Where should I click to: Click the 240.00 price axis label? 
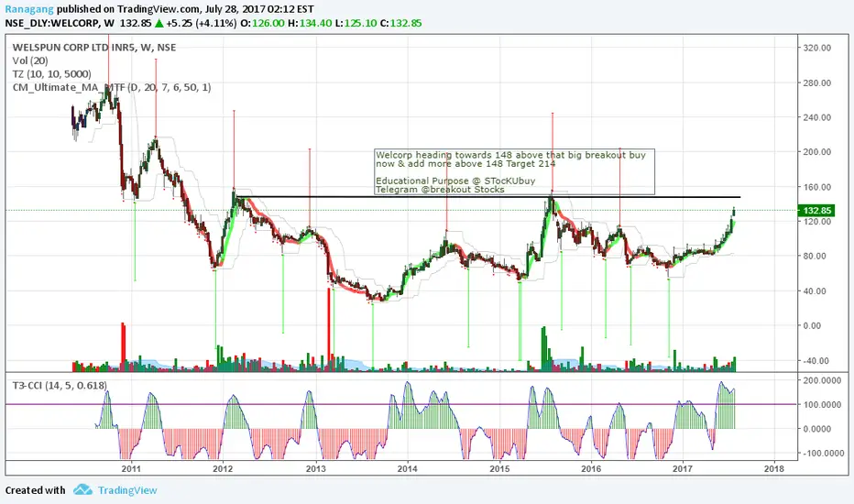(x=817, y=117)
